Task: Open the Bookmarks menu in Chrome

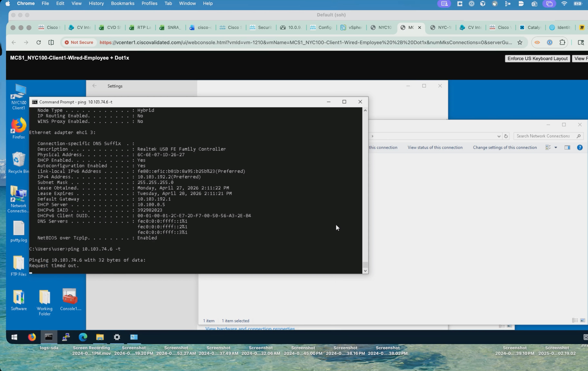Action: [x=123, y=3]
